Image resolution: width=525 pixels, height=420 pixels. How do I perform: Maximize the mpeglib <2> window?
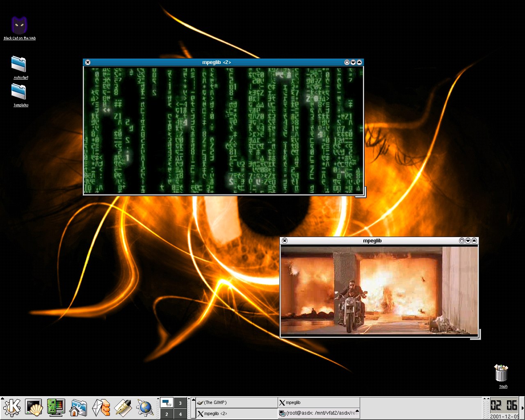[x=359, y=62]
